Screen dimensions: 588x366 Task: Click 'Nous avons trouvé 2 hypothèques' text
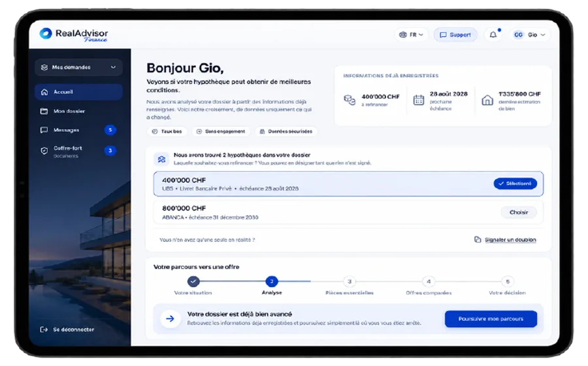click(242, 155)
